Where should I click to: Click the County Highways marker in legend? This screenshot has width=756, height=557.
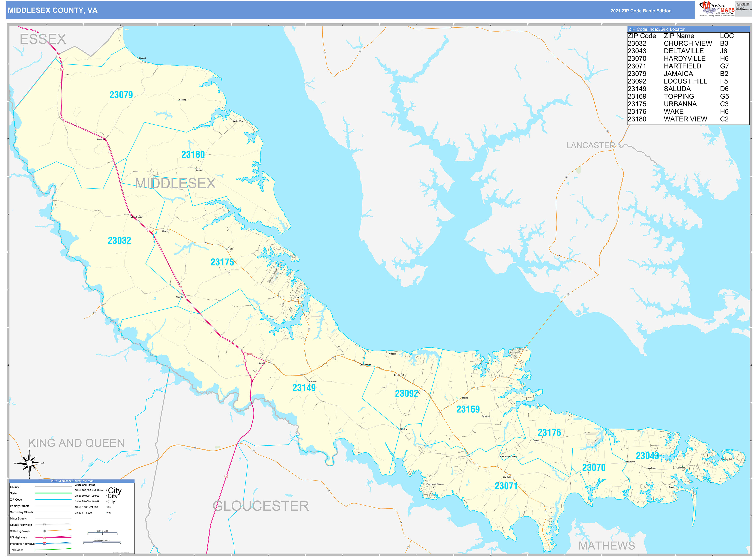[45, 525]
